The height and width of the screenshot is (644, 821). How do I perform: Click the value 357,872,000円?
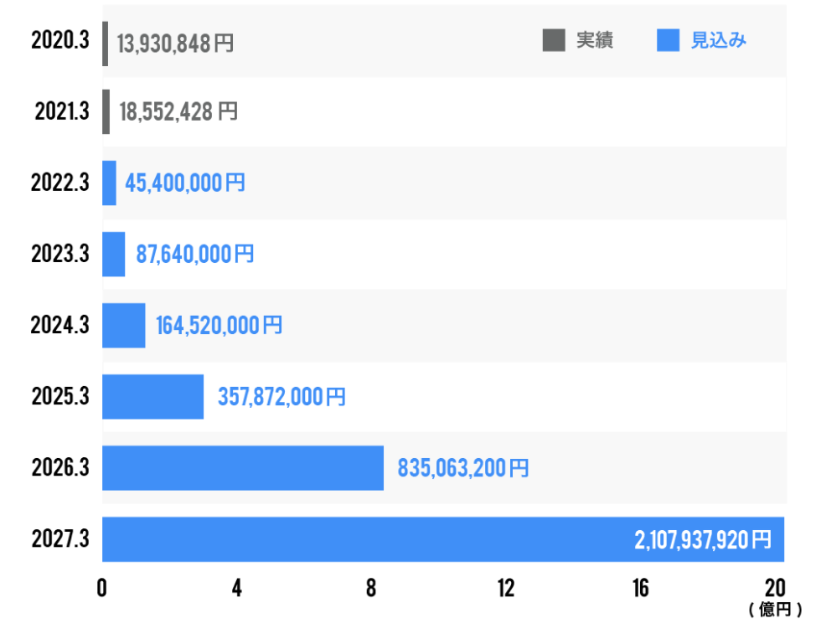click(x=281, y=397)
